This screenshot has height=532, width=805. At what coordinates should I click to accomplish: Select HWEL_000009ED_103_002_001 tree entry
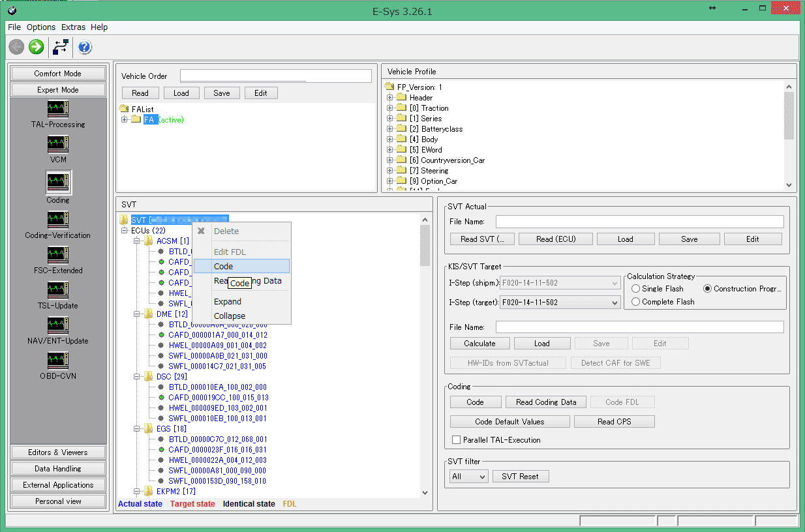click(x=218, y=408)
